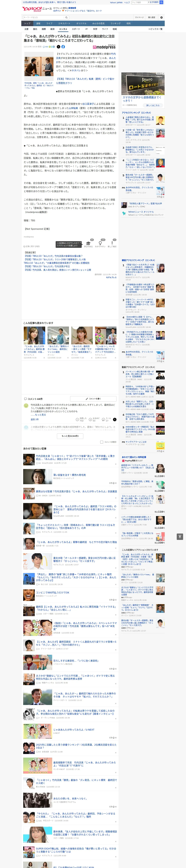Open settings gear icon in header
186x868 pixels.
click(x=161, y=18)
